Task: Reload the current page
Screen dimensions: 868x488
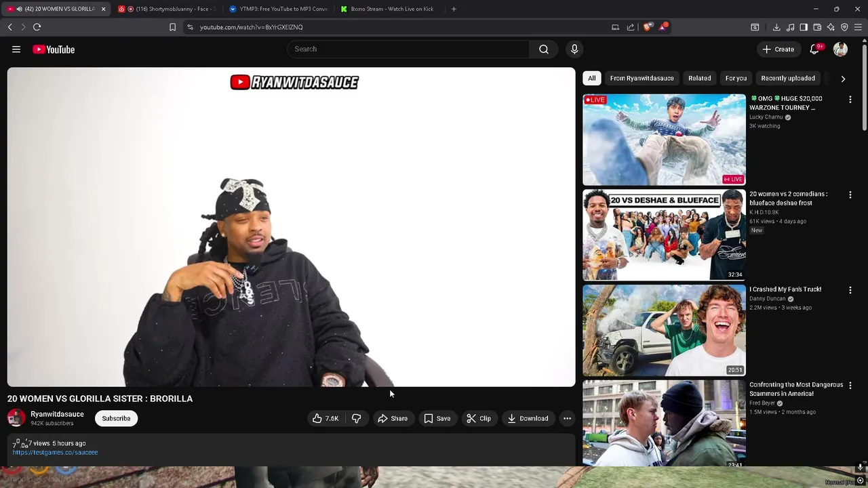Action: coord(37,27)
